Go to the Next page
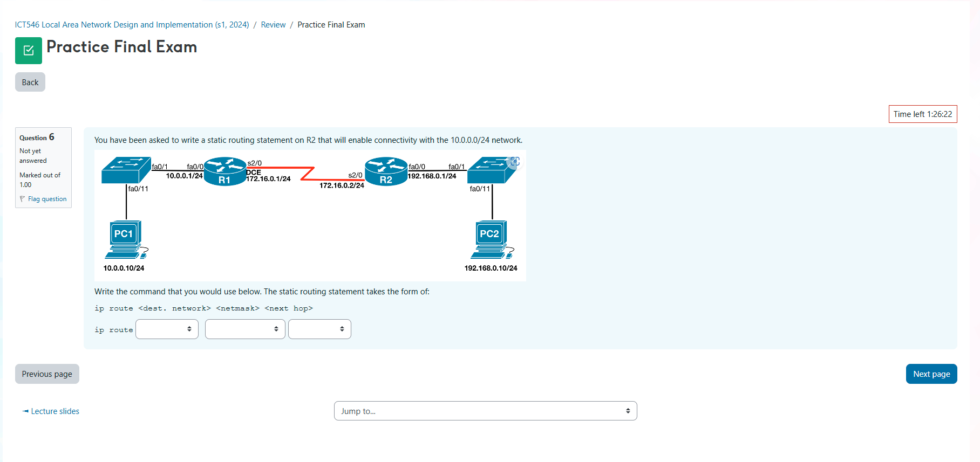 point(931,374)
